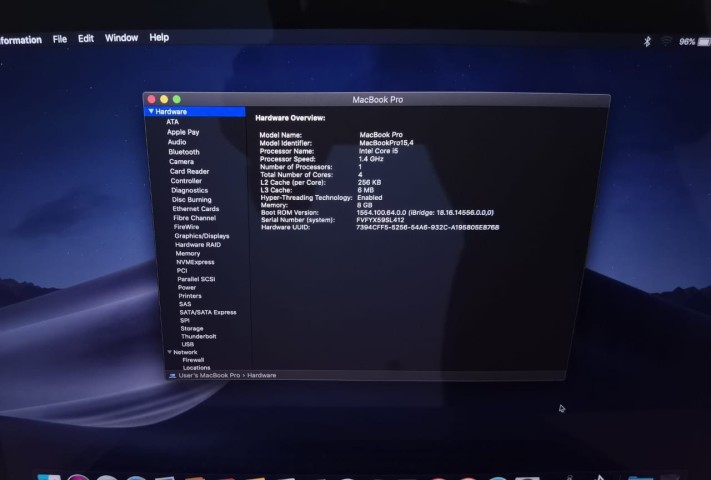Viewport: 711px width, 480px height.
Task: Select Firewall under Network
Action: [193, 359]
